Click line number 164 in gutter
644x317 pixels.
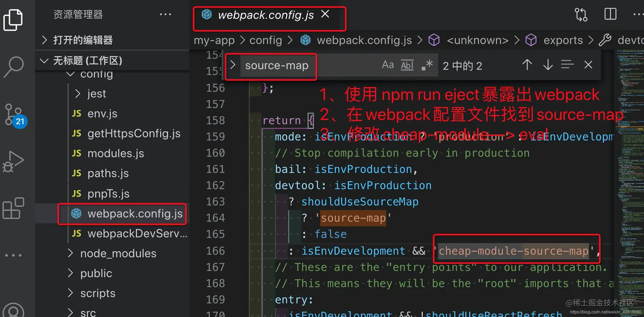[x=215, y=218]
